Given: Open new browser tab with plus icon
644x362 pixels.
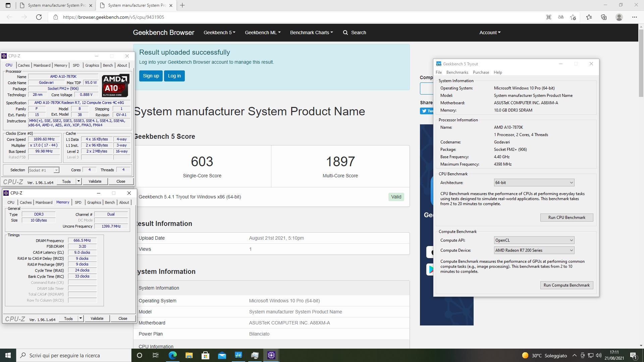Looking at the screenshot, I should point(182,5).
